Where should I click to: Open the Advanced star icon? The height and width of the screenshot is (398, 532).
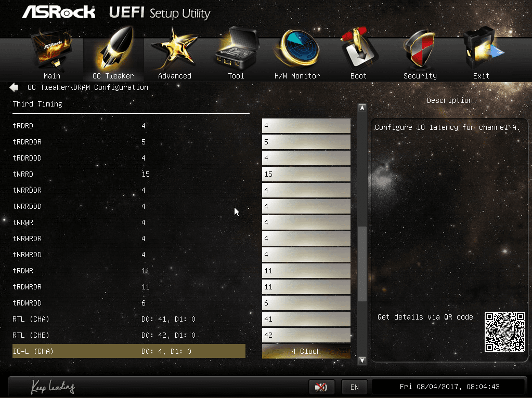pos(174,49)
